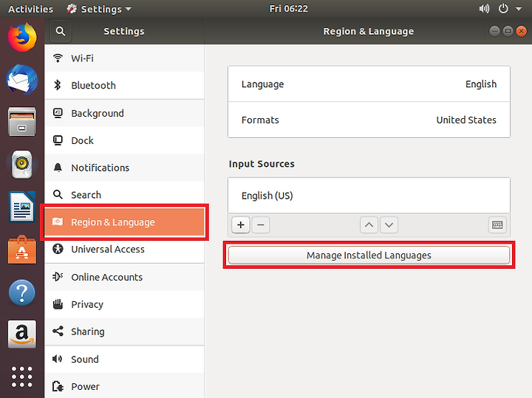This screenshot has height=398, width=532.
Task: Maximize the Settings window
Action: pos(508,32)
